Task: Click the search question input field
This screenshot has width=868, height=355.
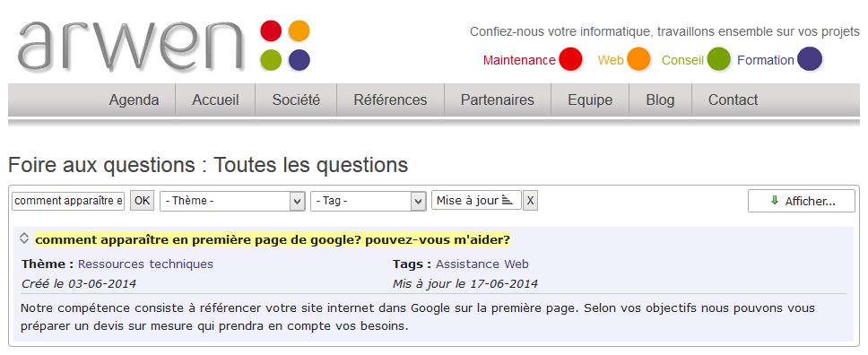Action: click(x=68, y=201)
